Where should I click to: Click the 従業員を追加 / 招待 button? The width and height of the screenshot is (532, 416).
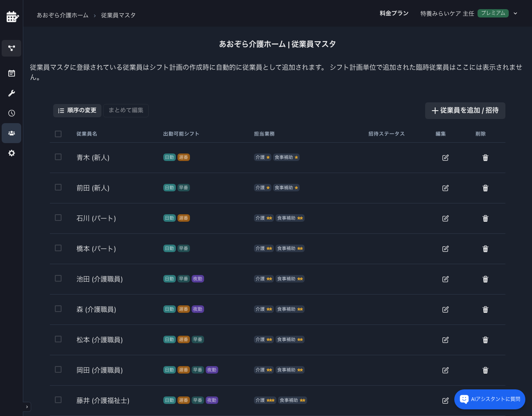[x=465, y=111]
